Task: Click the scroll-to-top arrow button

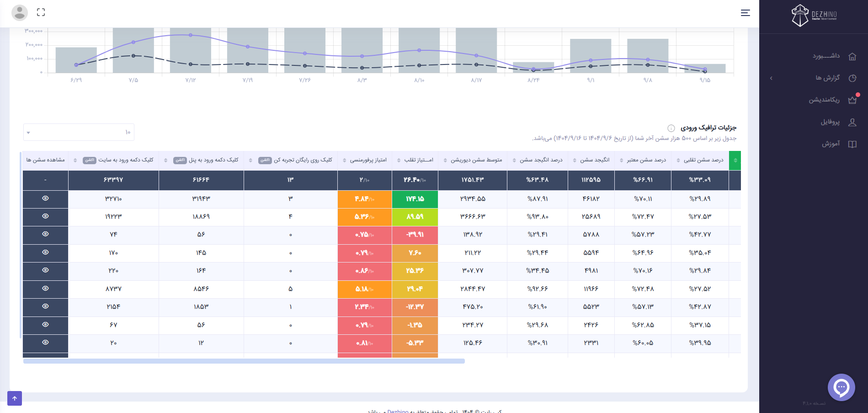Action: [15, 398]
